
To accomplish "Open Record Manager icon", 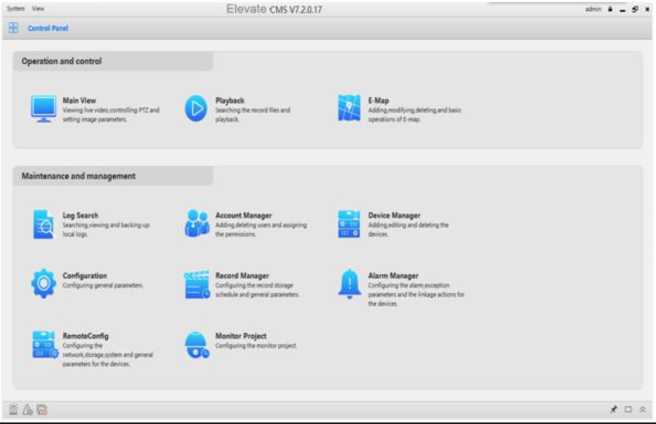I will (196, 285).
